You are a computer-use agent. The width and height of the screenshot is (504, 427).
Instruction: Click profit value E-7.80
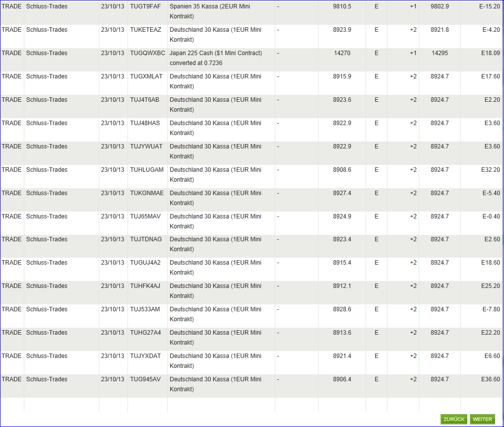(x=491, y=309)
